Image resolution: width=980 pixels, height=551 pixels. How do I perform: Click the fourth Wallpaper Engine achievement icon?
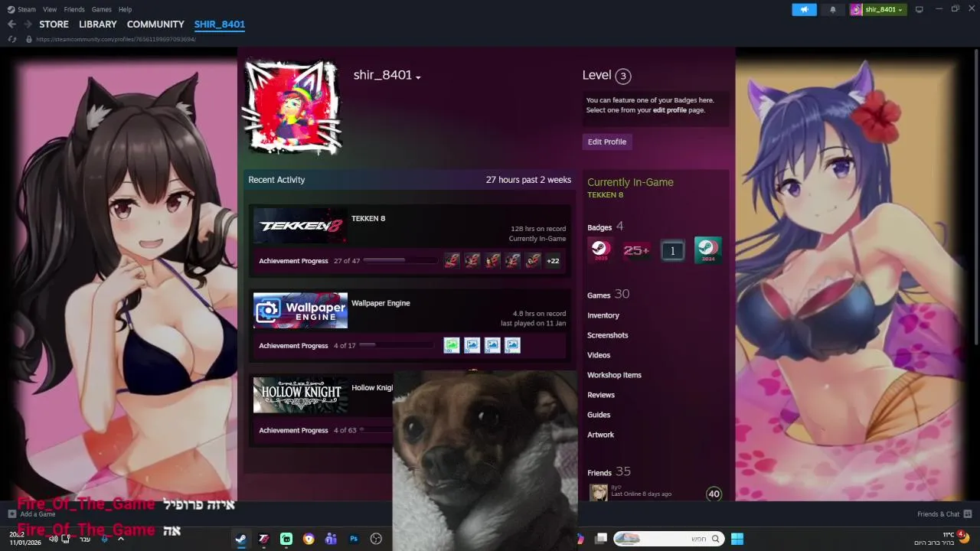(x=512, y=345)
